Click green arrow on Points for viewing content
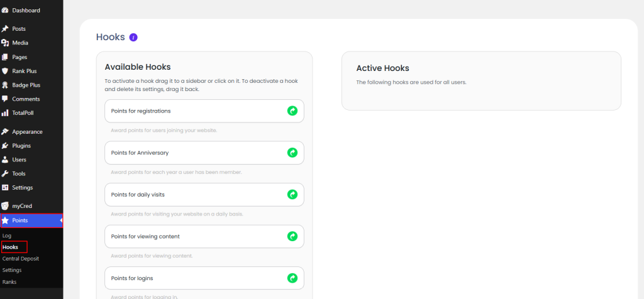The height and width of the screenshot is (299, 644). tap(292, 236)
